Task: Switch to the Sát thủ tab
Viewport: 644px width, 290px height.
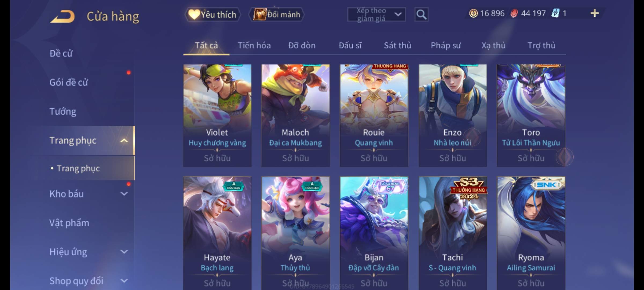Action: point(397,45)
